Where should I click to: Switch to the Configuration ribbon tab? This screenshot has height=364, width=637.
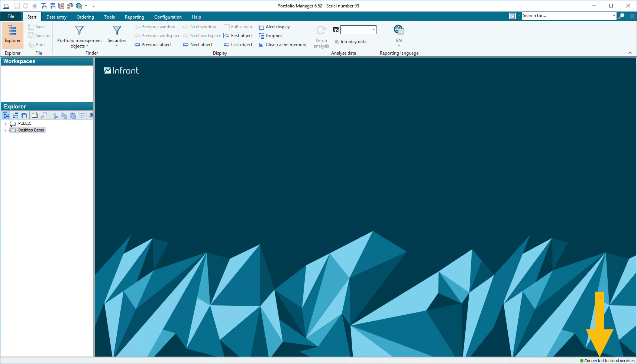[168, 17]
